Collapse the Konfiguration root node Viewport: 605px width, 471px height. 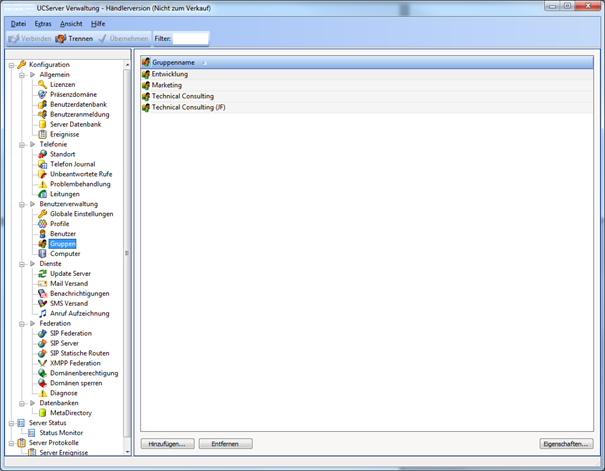click(12, 65)
